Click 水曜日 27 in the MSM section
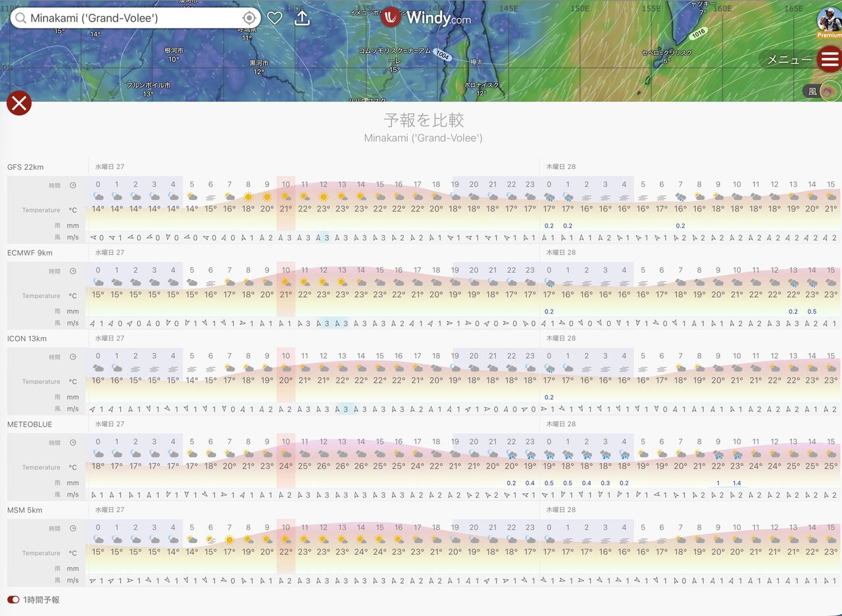The image size is (842, 616). tap(110, 509)
